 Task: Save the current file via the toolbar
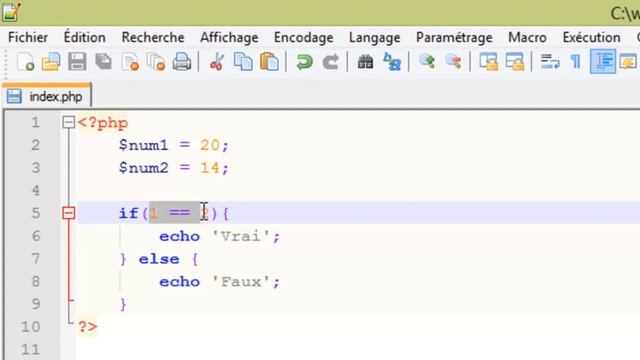point(77,62)
